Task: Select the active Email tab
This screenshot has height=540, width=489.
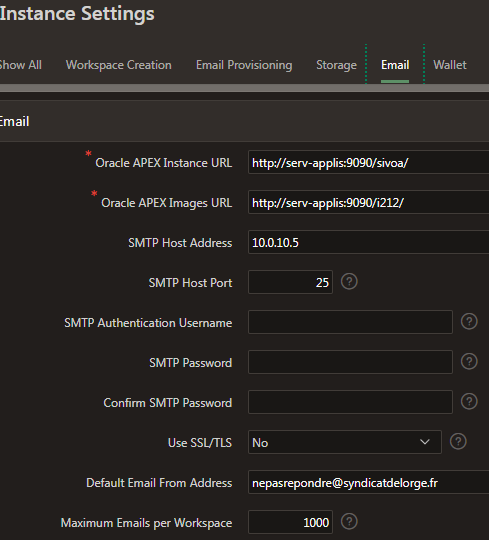Action: (395, 65)
